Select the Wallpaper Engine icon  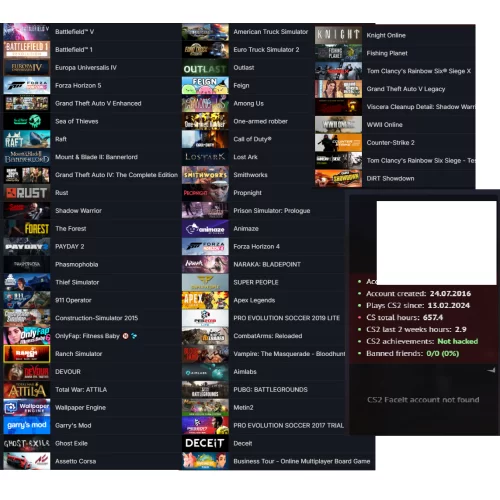pyautogui.click(x=27, y=408)
